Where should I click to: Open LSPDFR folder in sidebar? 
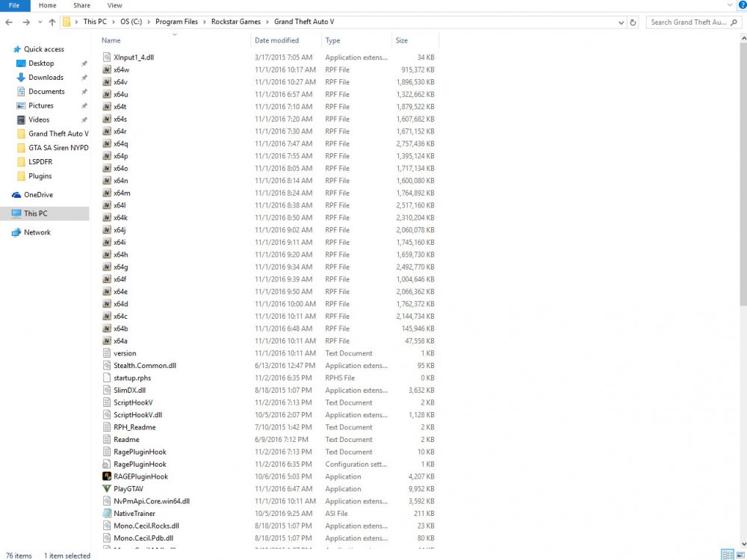pyautogui.click(x=40, y=162)
